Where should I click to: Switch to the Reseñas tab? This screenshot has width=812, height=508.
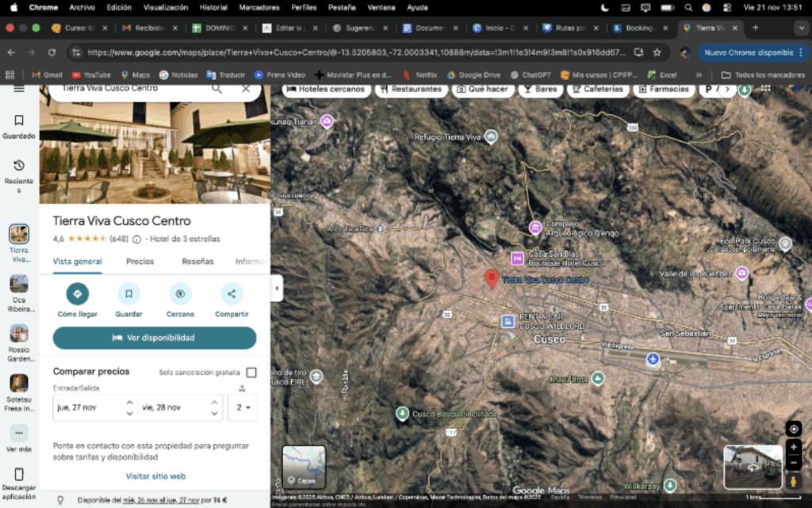[197, 262]
